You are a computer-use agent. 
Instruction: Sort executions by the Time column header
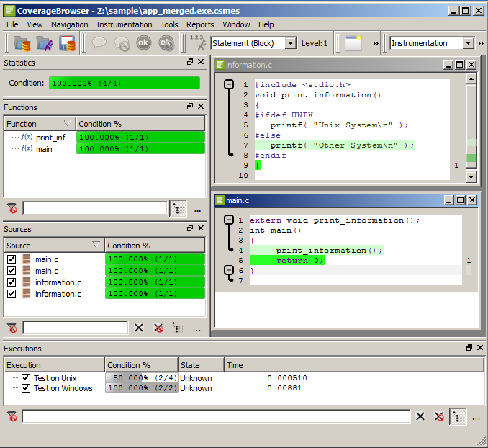[x=235, y=365]
